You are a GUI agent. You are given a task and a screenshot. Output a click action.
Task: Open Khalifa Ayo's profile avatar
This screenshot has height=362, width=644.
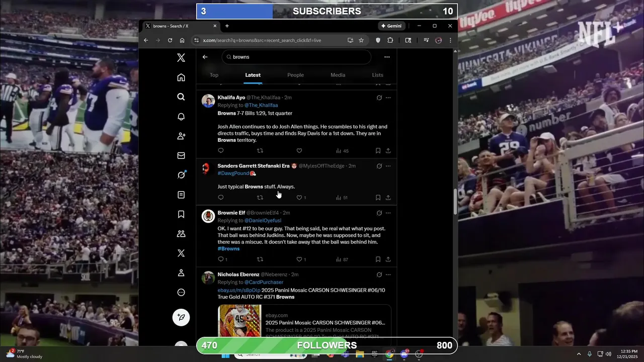208,101
